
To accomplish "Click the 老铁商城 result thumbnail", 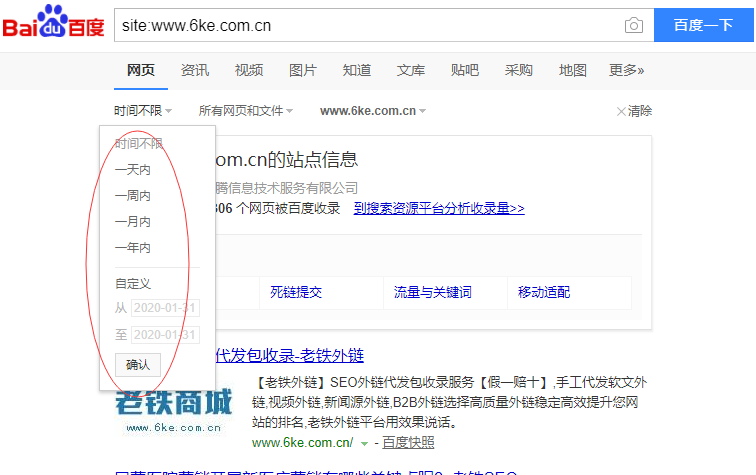I will 174,411.
